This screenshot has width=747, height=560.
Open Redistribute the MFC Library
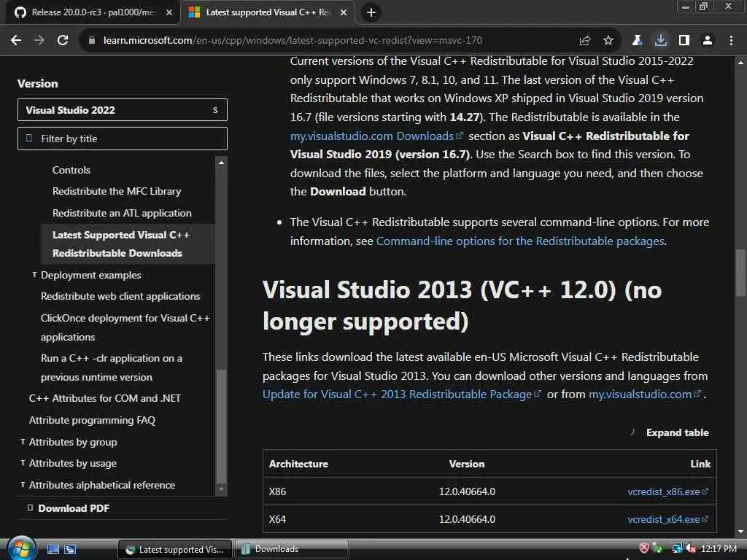(117, 192)
